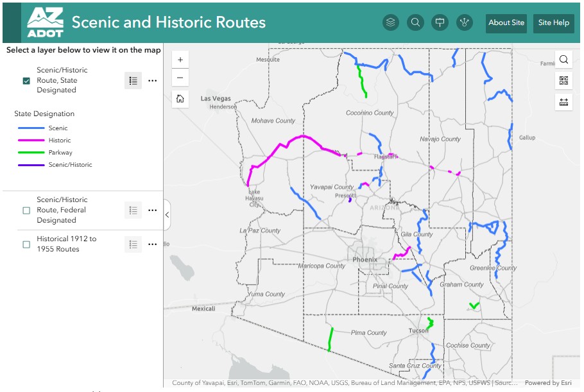This screenshot has height=392, width=584.
Task: Open options menu for Federal Designated layer
Action: pyautogui.click(x=152, y=210)
